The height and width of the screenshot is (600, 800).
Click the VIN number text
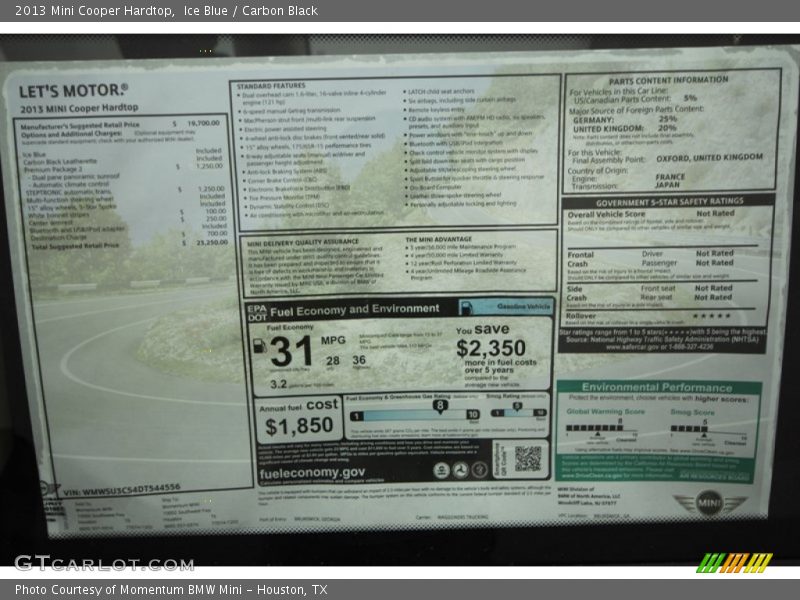[x=122, y=490]
